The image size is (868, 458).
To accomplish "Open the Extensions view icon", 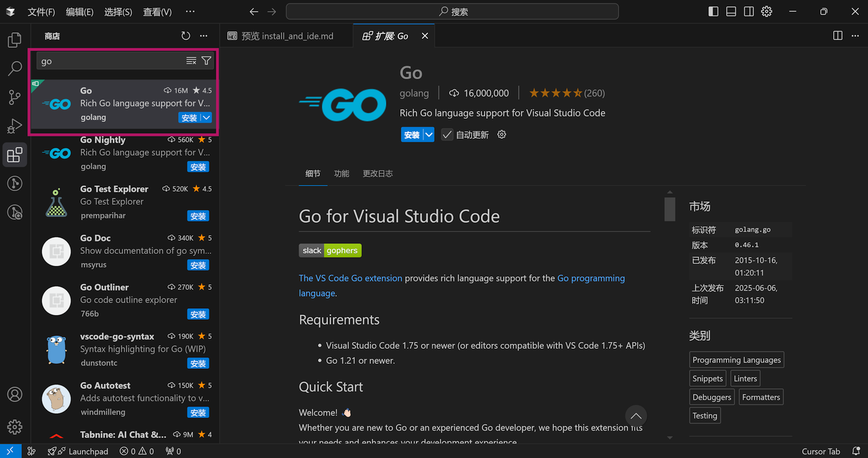I will 14,154.
